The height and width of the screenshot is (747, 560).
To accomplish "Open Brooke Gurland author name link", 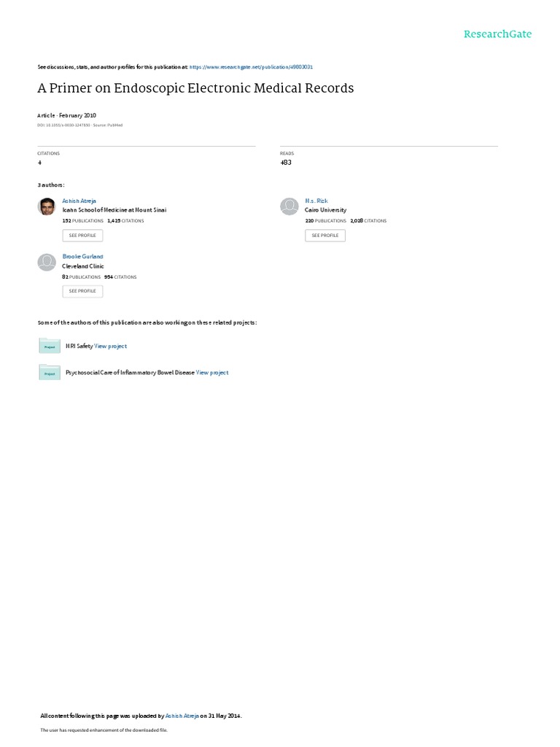I will tap(82, 256).
